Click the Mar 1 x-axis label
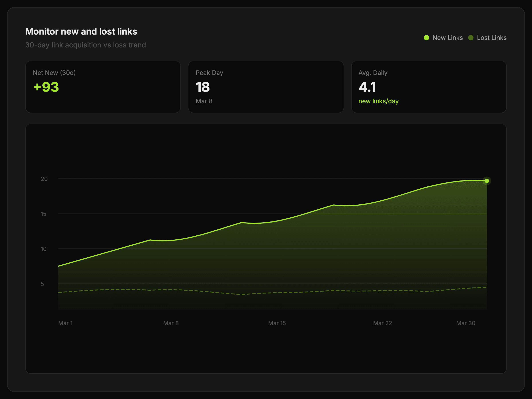 tap(65, 323)
